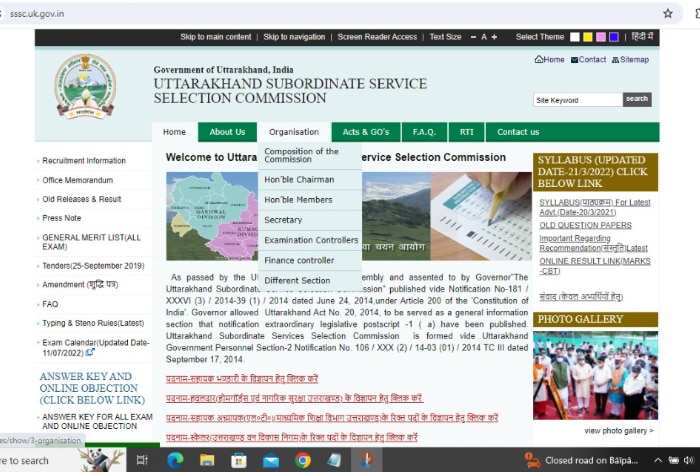Click the Skip to main content link
This screenshot has height=472, width=700.
[x=216, y=37]
